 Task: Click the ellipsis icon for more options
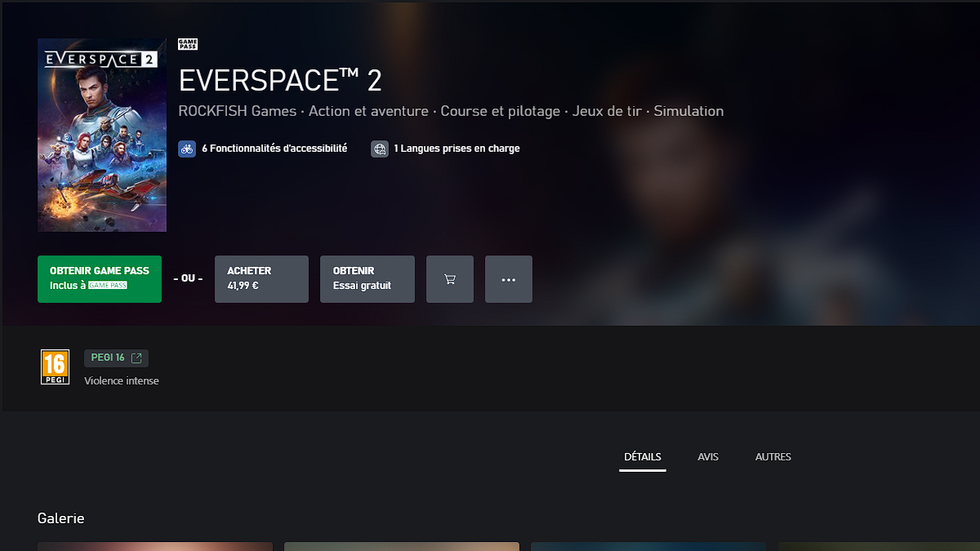[x=508, y=278]
